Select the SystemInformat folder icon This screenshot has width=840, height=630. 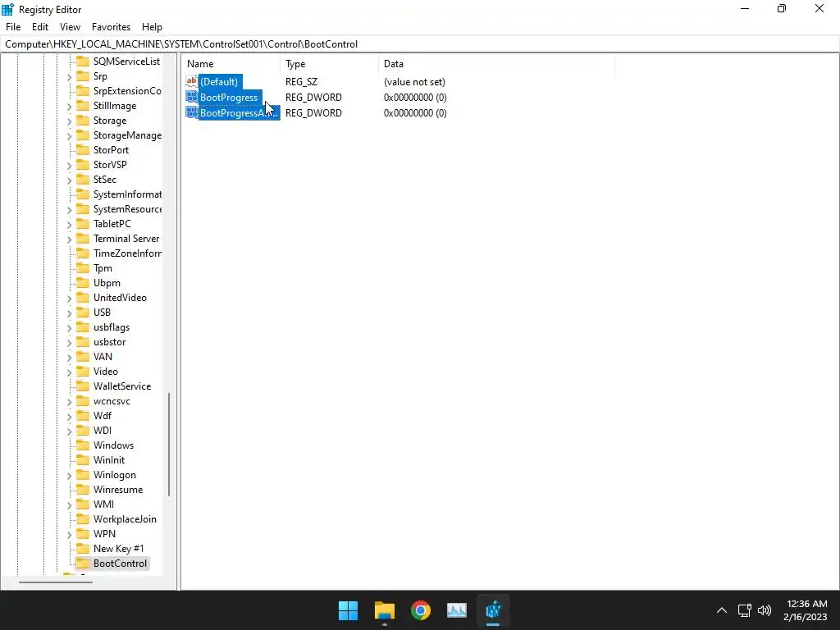83,194
